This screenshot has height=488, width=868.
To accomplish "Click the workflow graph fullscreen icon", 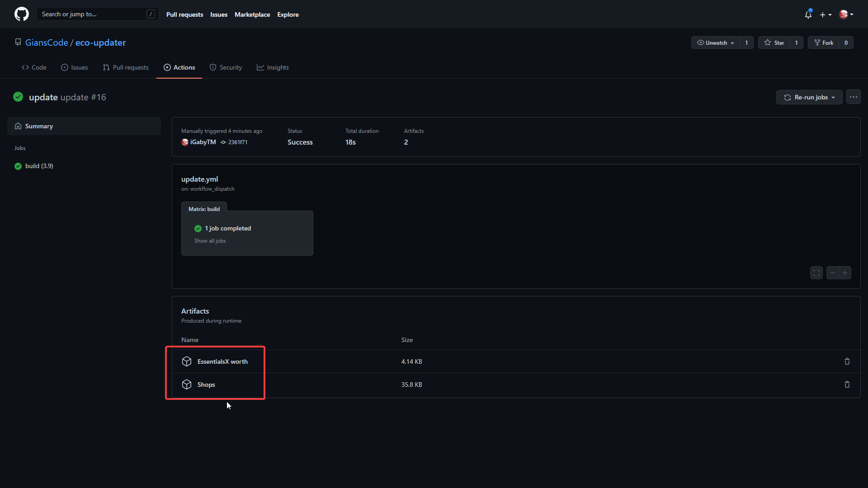I will (816, 273).
